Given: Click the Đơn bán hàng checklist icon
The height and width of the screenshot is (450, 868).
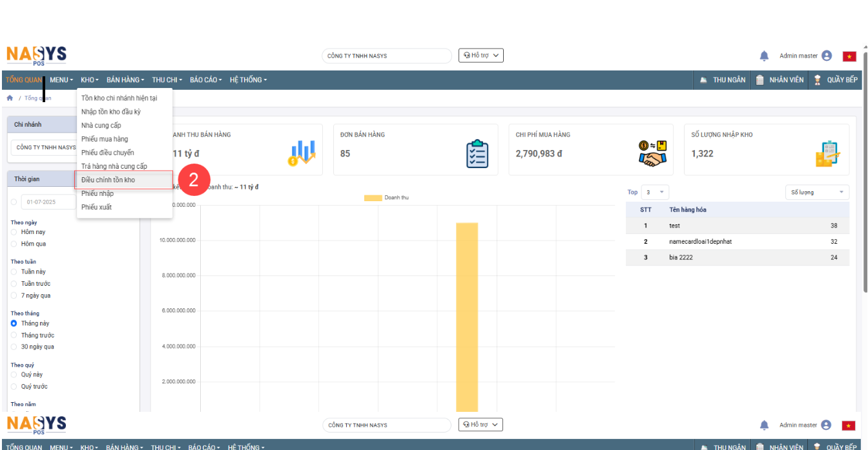Looking at the screenshot, I should click(x=477, y=153).
